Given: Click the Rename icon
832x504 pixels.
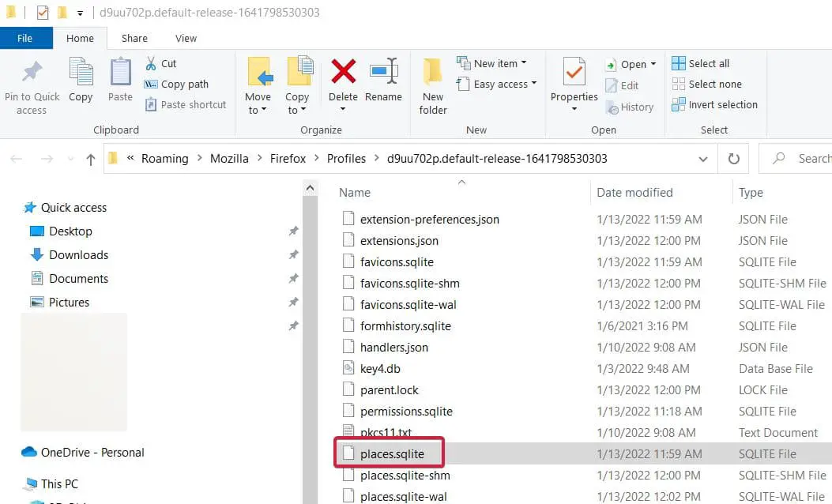Looking at the screenshot, I should click(384, 71).
